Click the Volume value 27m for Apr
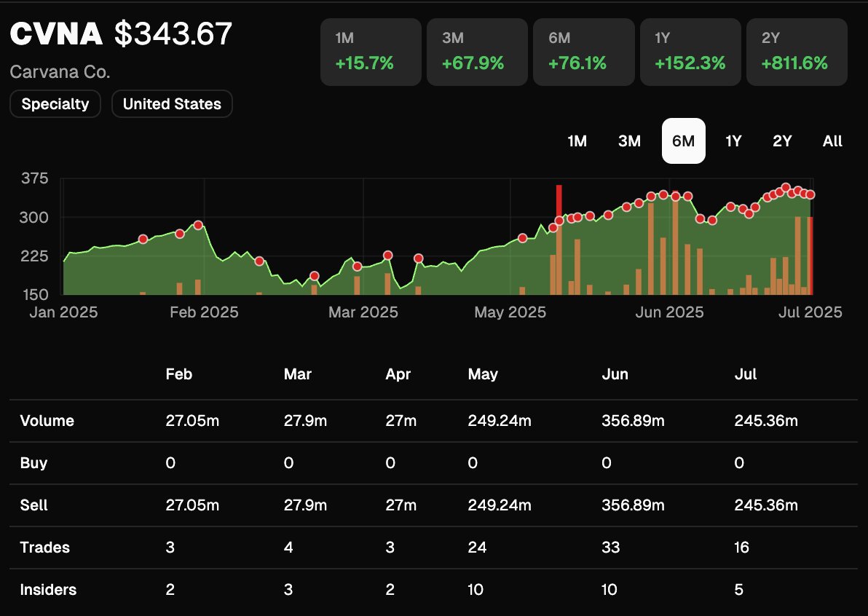 pyautogui.click(x=401, y=421)
